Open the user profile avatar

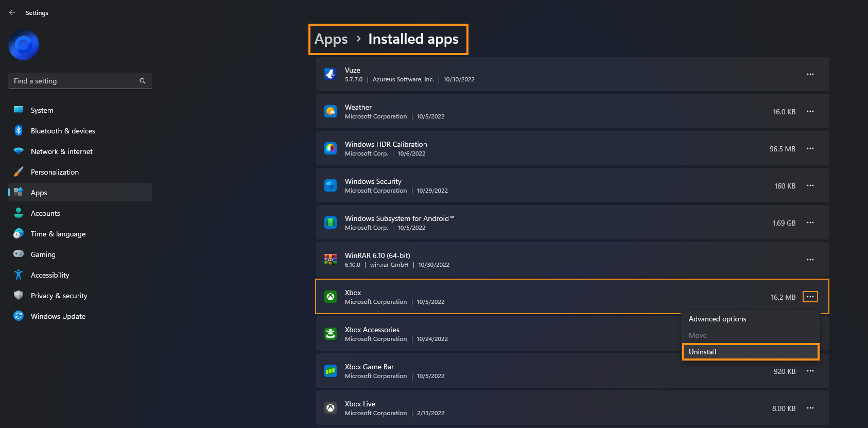click(x=24, y=45)
